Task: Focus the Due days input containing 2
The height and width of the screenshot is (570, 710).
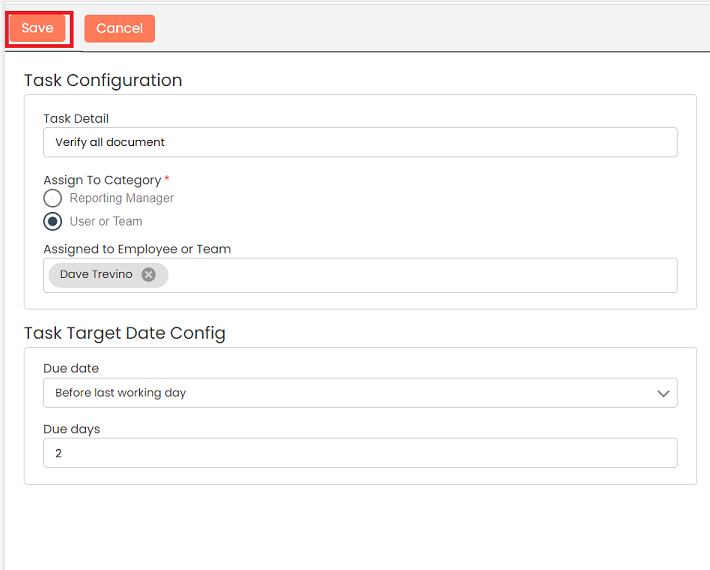Action: [x=360, y=453]
